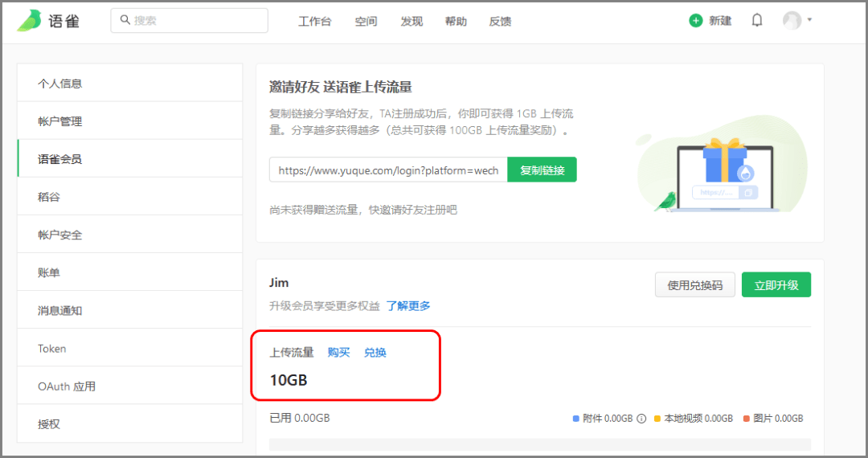Click the storage usage progress bar

click(540, 444)
